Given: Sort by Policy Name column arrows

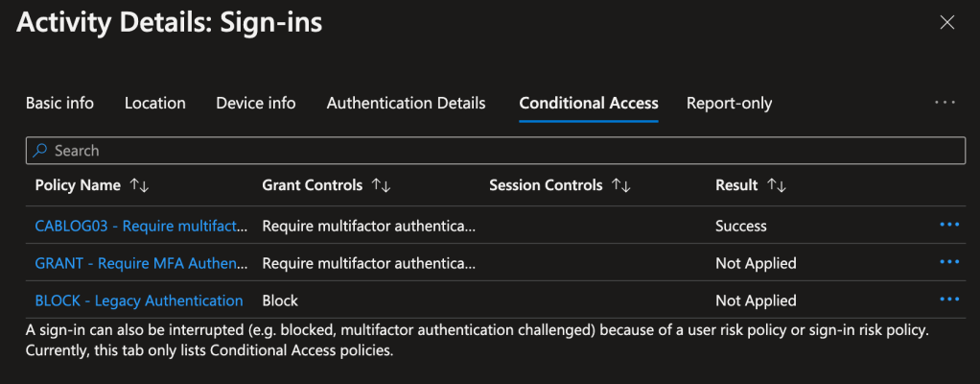Looking at the screenshot, I should (139, 185).
